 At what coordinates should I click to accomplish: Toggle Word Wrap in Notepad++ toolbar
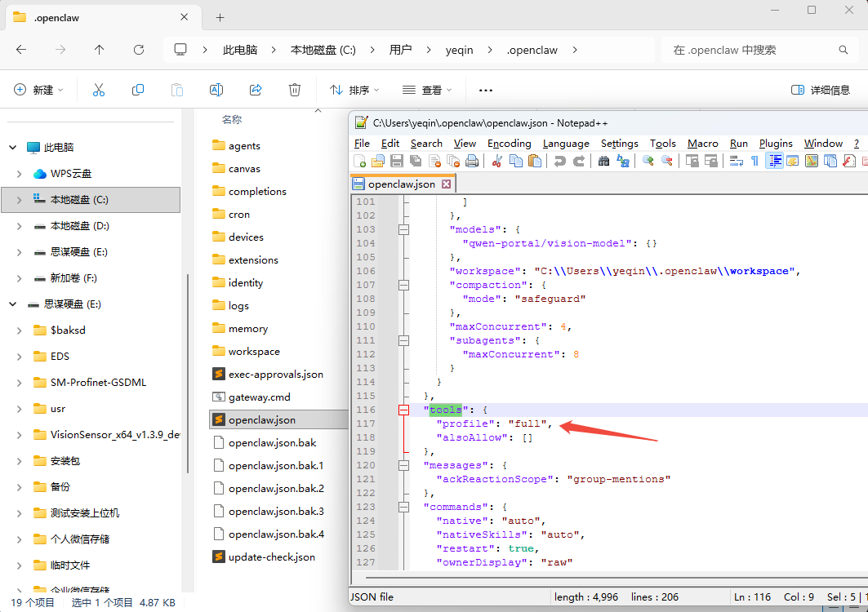[x=736, y=161]
